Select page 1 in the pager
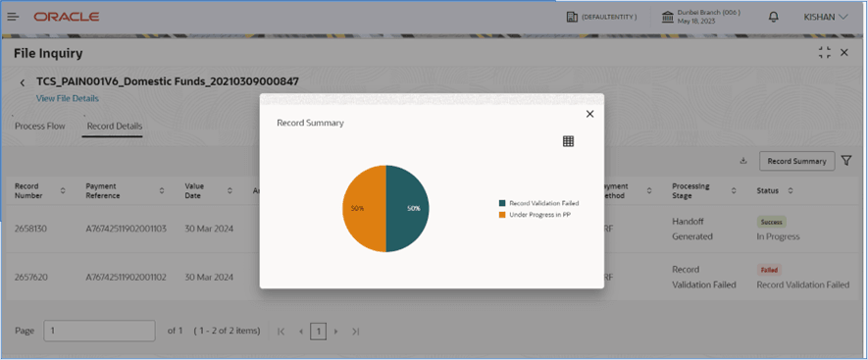The image size is (868, 360). coord(319,332)
